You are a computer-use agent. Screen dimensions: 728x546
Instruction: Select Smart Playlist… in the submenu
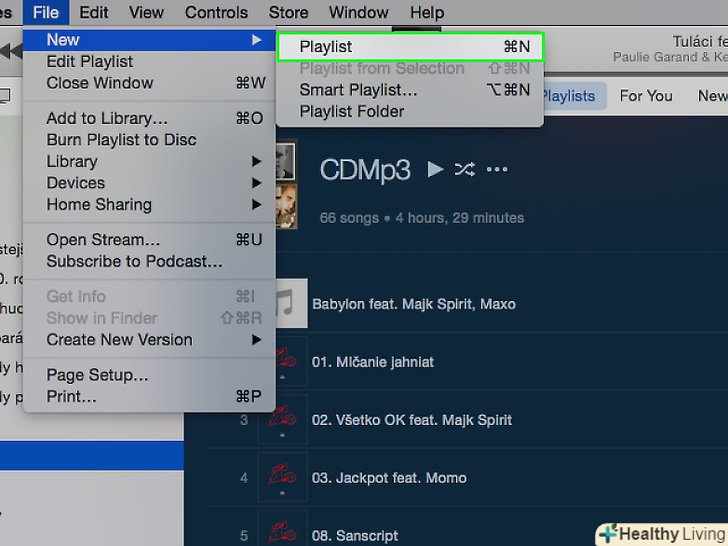(x=410, y=90)
